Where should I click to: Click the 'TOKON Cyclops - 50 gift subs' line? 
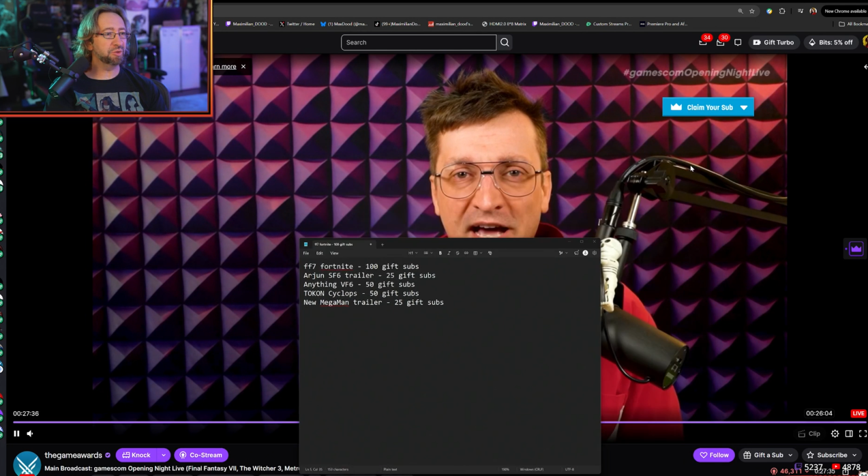point(361,293)
